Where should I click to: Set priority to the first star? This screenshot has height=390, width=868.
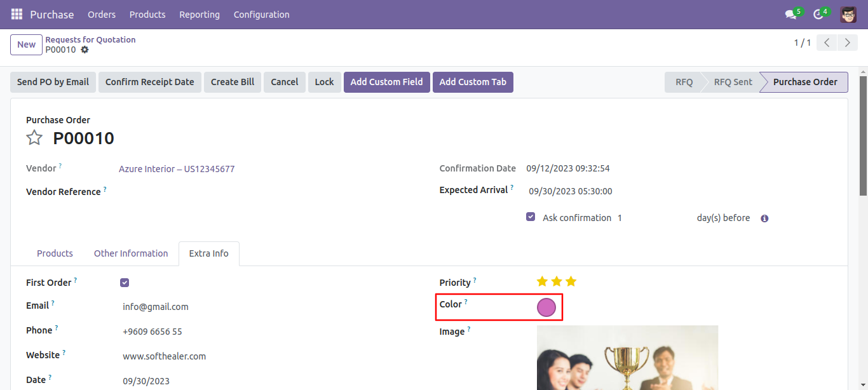(x=542, y=281)
